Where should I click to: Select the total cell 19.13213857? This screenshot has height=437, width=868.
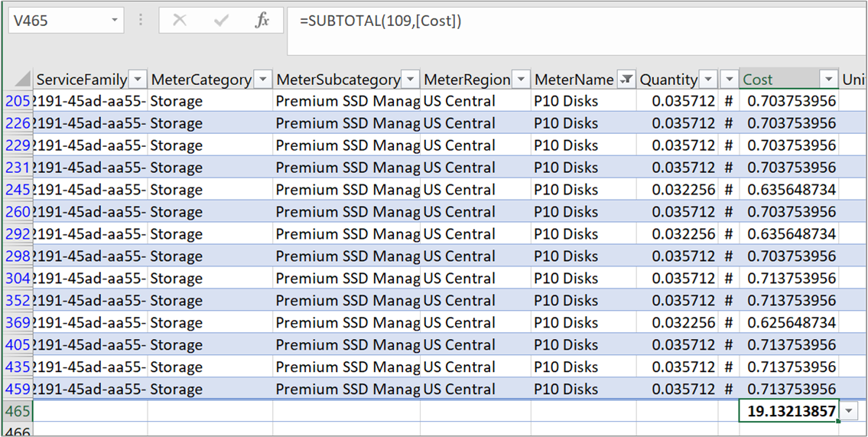coord(789,412)
